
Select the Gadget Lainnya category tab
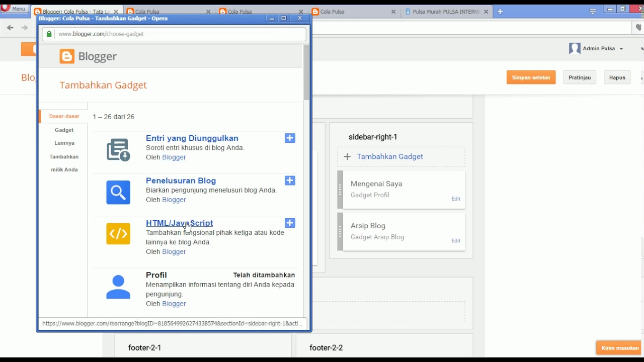64,136
